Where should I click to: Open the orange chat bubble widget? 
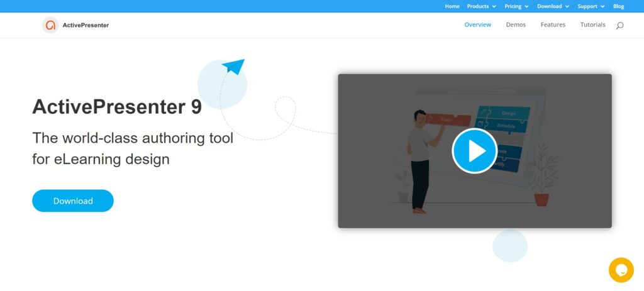click(621, 270)
